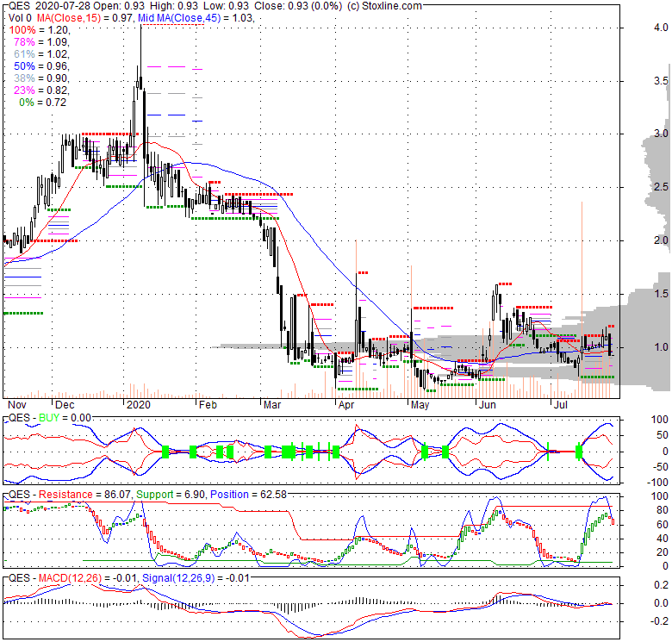Click the 'BUY' indicator label
672x642 pixels.
point(49,418)
